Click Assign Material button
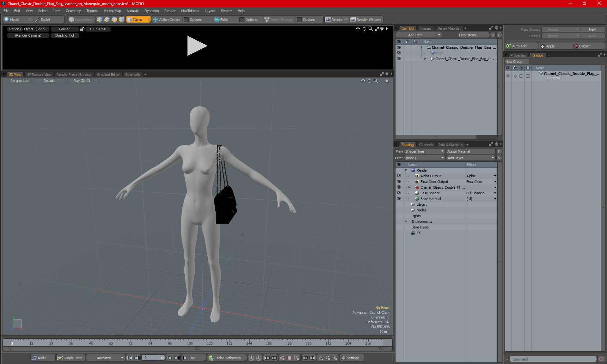The width and height of the screenshot is (607, 364). point(471,151)
